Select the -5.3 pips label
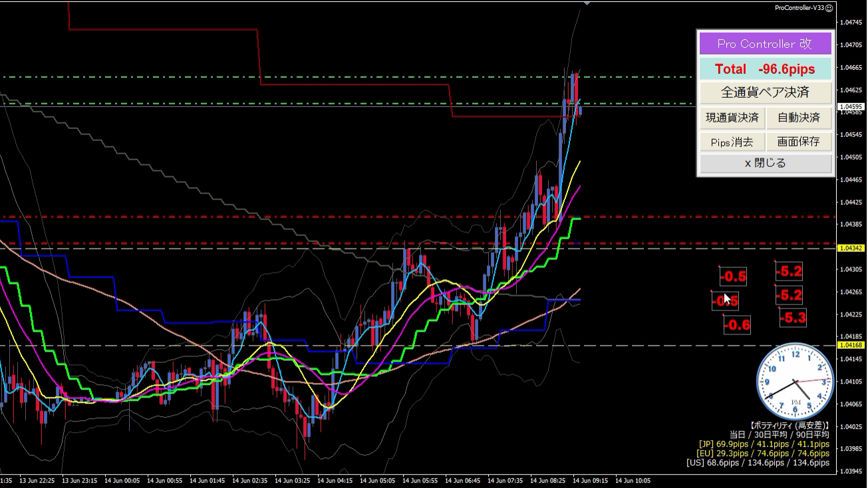Image resolution: width=868 pixels, height=488 pixels. (x=793, y=318)
